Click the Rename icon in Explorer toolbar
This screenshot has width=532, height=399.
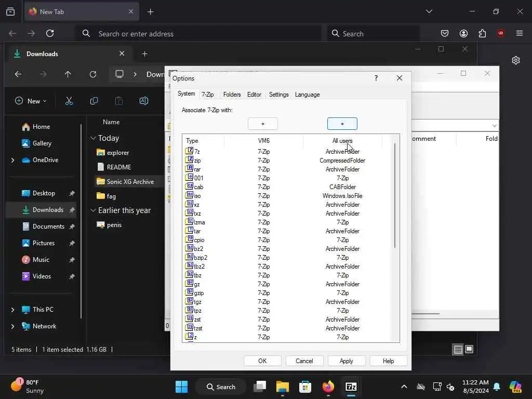[x=144, y=101]
